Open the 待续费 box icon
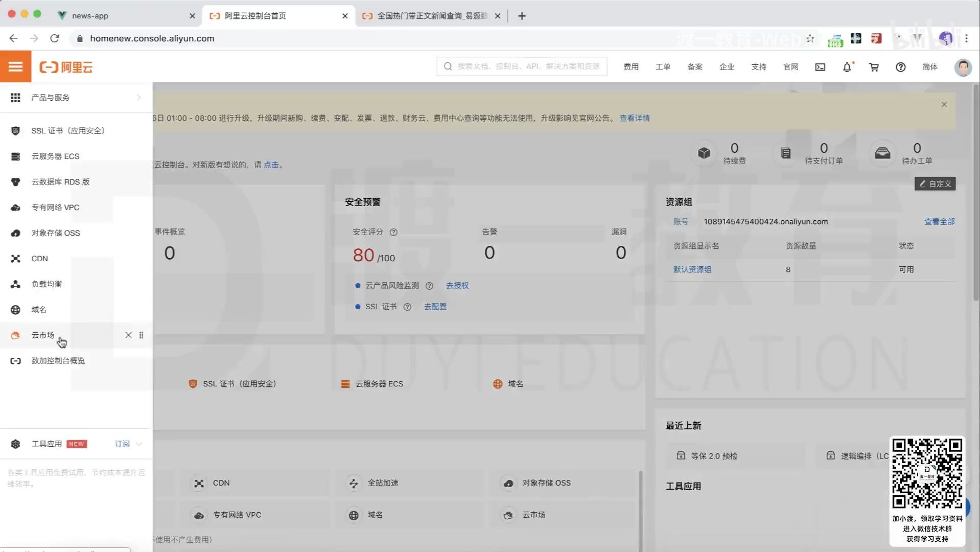 click(704, 153)
